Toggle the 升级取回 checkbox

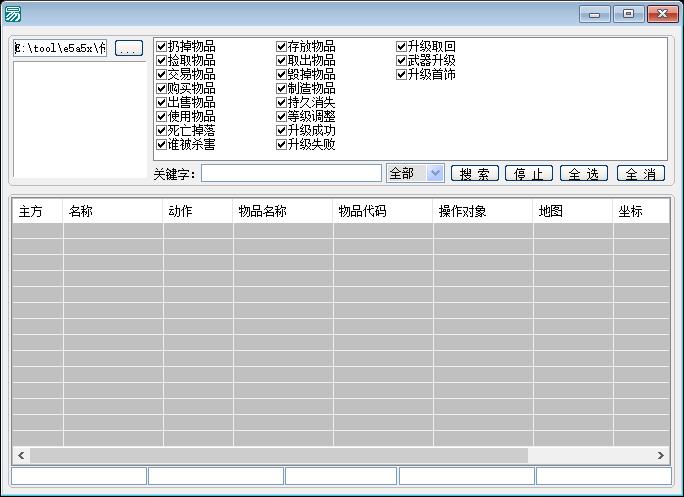(x=401, y=46)
